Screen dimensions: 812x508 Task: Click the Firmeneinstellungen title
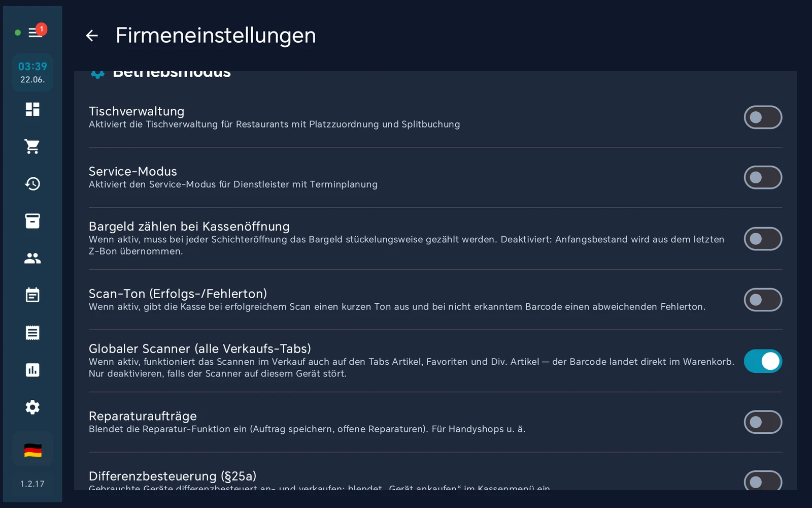tap(216, 36)
